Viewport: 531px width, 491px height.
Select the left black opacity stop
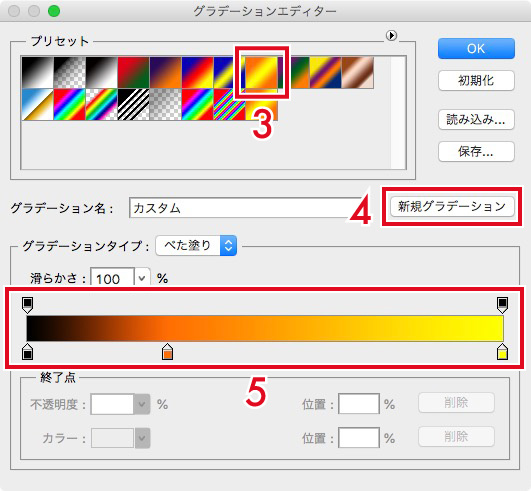[27, 305]
